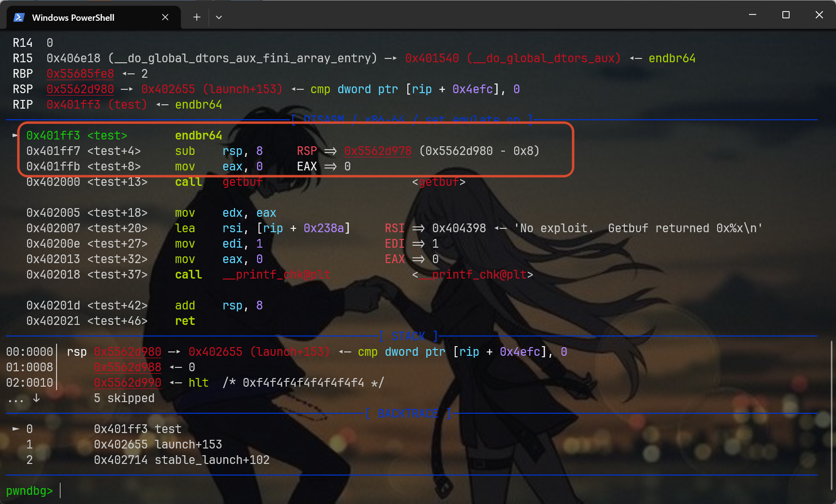Screen dimensions: 836x504
Task: Close the terminal window
Action: point(819,15)
